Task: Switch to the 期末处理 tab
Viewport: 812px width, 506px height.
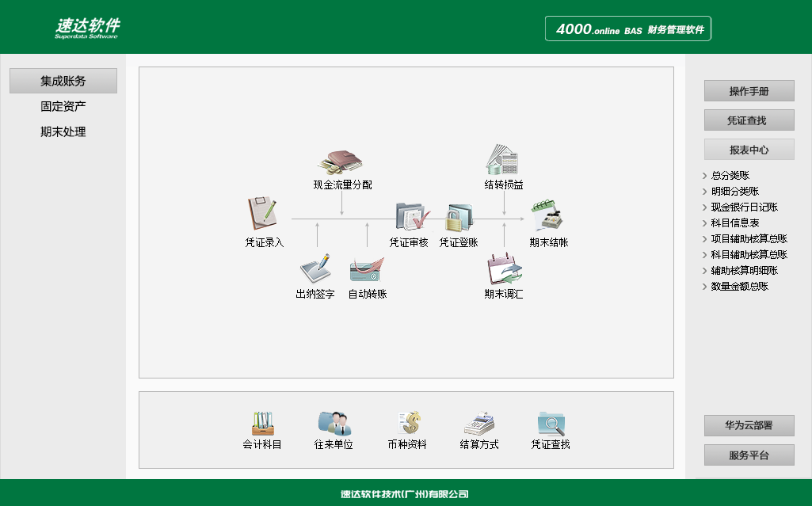Action: [x=62, y=131]
